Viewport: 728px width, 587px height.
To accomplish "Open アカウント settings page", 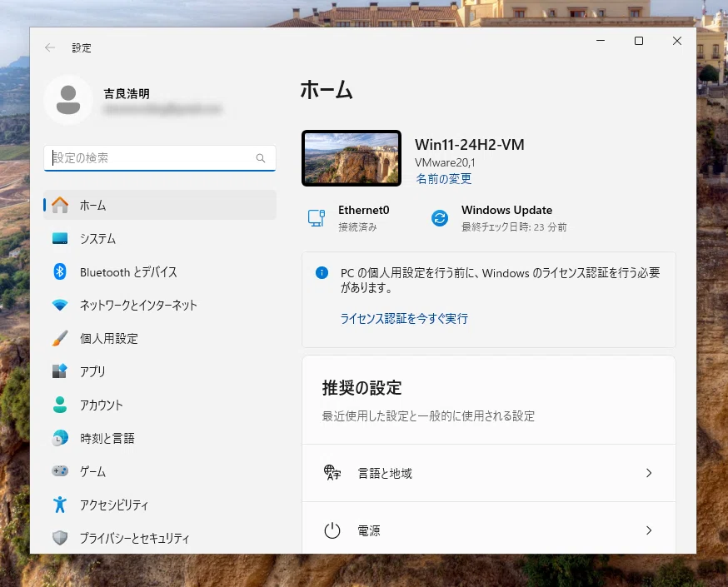I will tap(160, 405).
